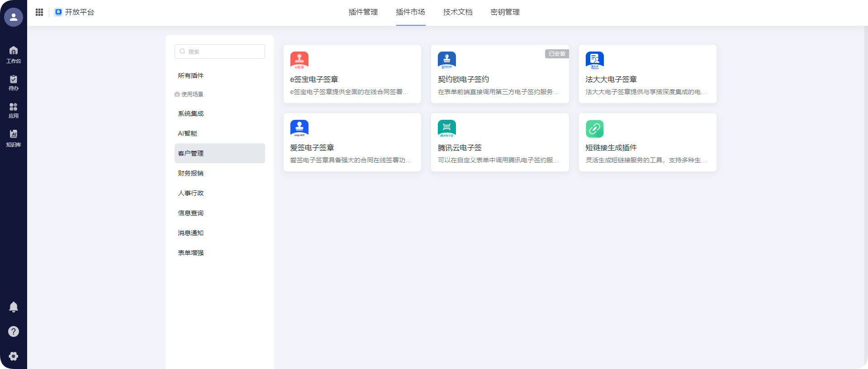The image size is (868, 369).
Task: Click the user avatar icon
Action: click(14, 17)
